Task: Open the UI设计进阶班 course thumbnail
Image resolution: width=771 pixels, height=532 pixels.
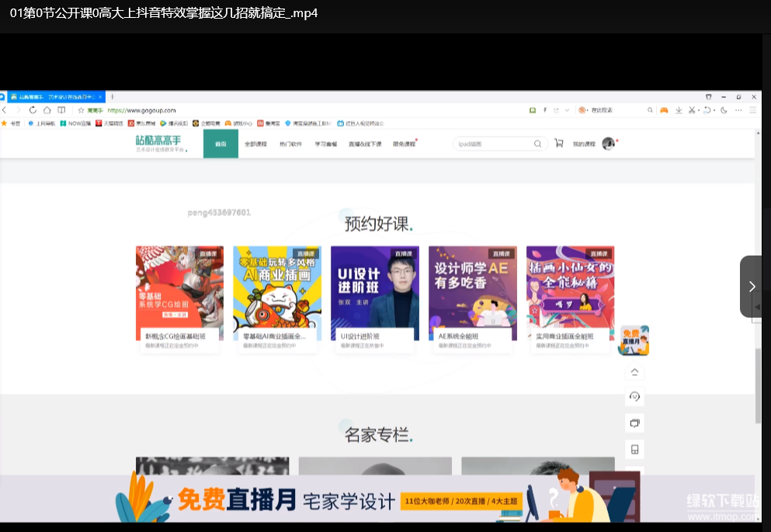Action: click(375, 293)
